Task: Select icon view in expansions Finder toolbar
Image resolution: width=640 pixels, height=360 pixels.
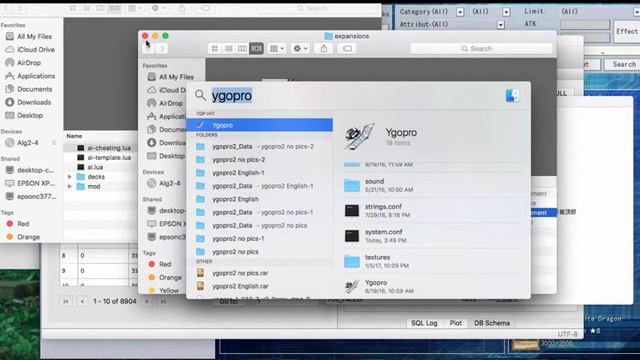Action: click(215, 49)
